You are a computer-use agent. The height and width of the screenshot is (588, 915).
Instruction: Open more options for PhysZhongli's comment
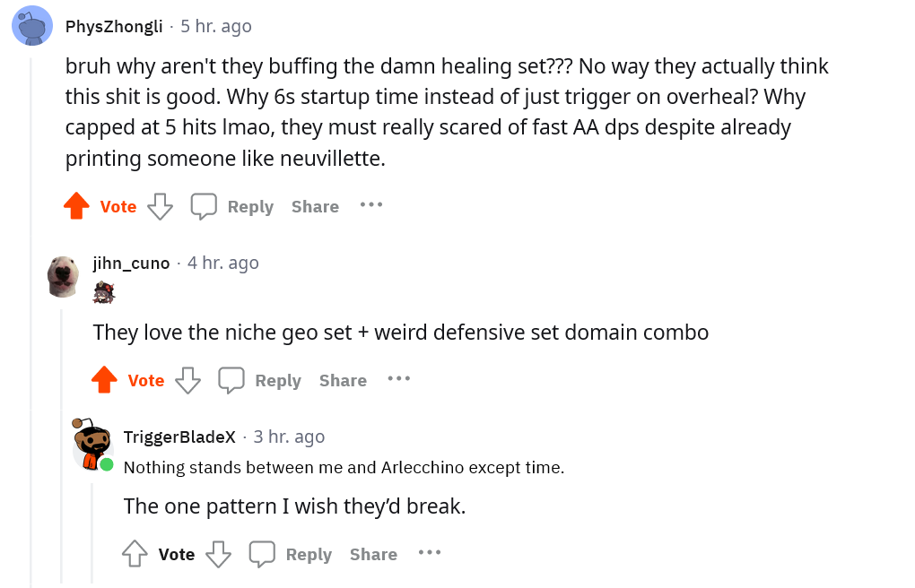point(371,205)
